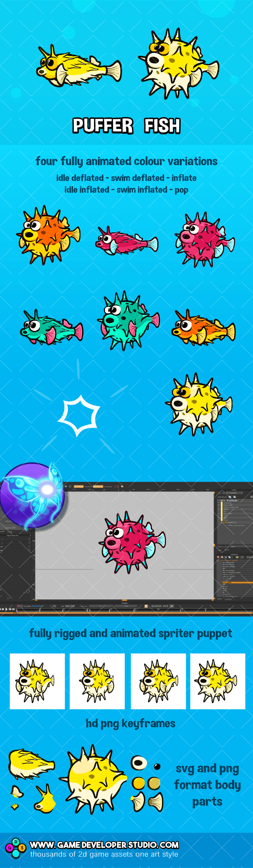This screenshot has height=868, width=253.
Task: Open the Animations tab at panel bottom
Action: pos(228,599)
